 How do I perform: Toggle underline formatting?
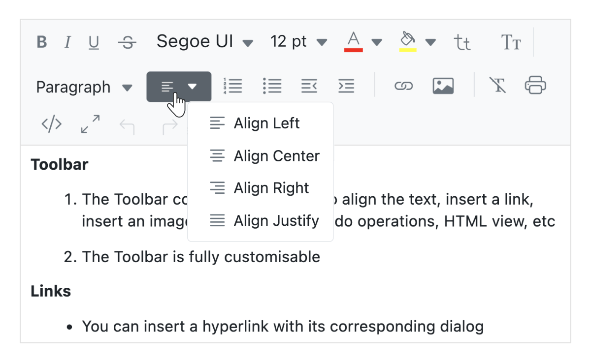[94, 42]
